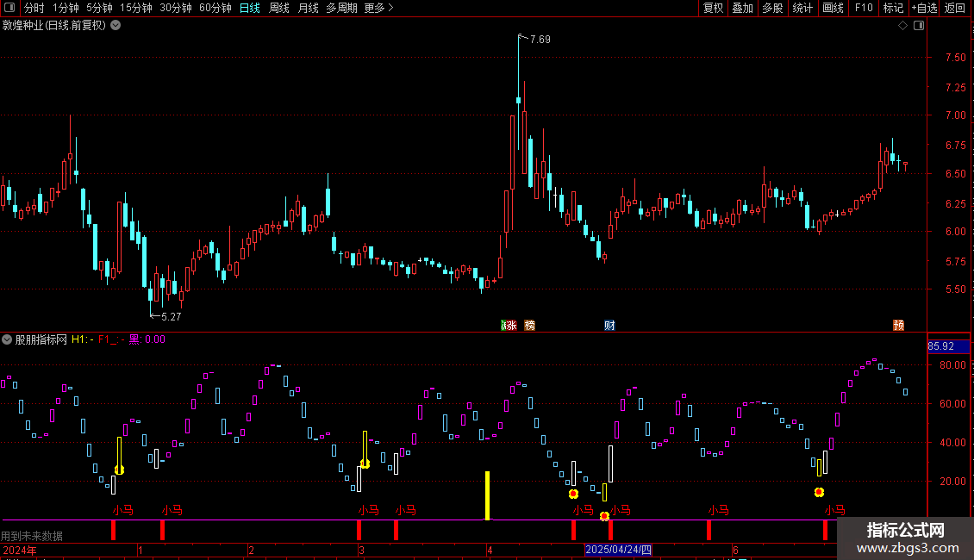Toggle the right side panel icon
This screenshot has width=974, height=560.
(x=919, y=26)
